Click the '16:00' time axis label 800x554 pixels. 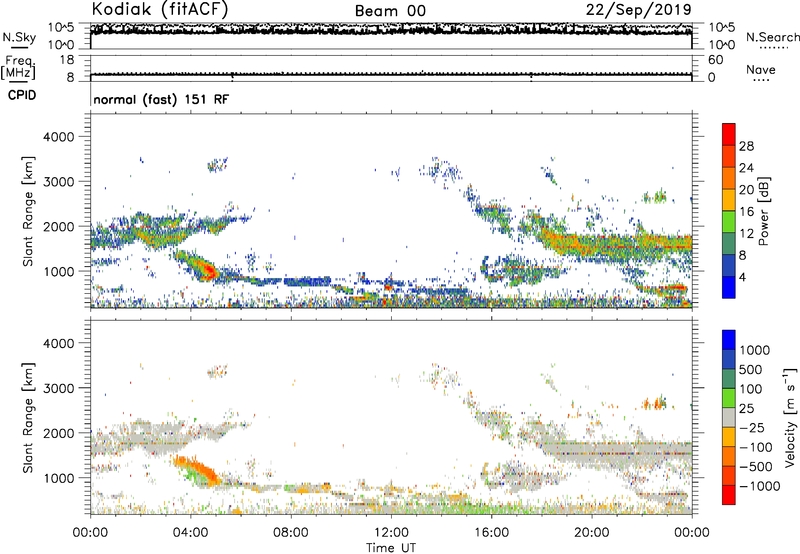[x=491, y=533]
